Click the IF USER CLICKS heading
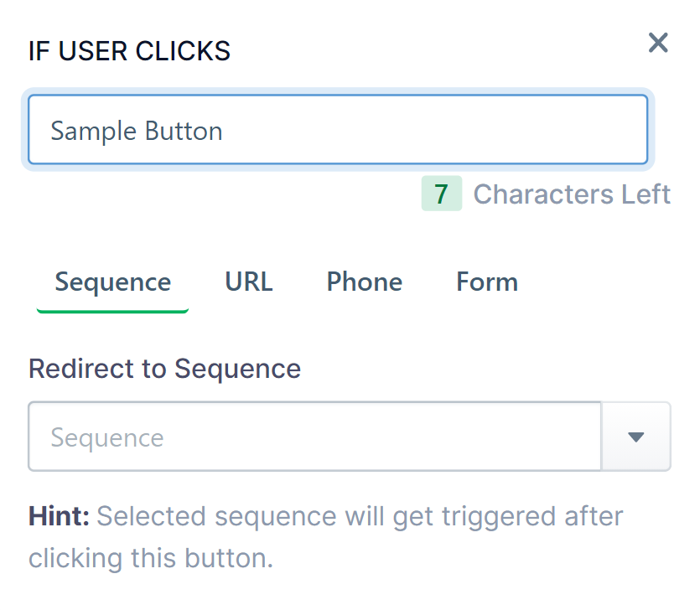The height and width of the screenshot is (610, 700). (x=129, y=51)
